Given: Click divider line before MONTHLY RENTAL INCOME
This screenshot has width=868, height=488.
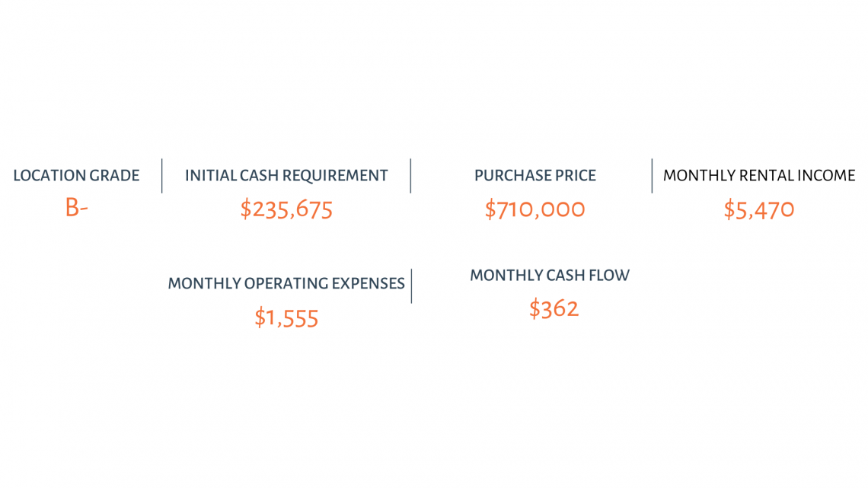Looking at the screenshot, I should click(x=652, y=176).
